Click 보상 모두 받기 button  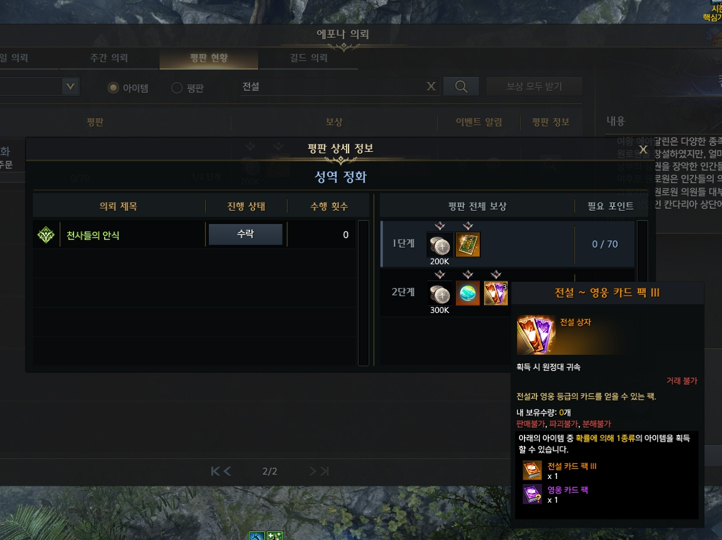point(534,87)
